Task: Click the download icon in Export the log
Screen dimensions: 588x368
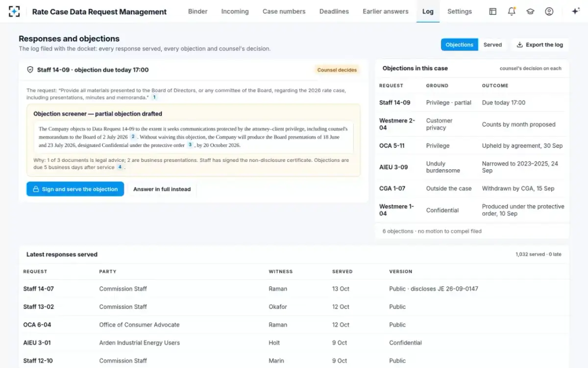Action: (x=520, y=45)
